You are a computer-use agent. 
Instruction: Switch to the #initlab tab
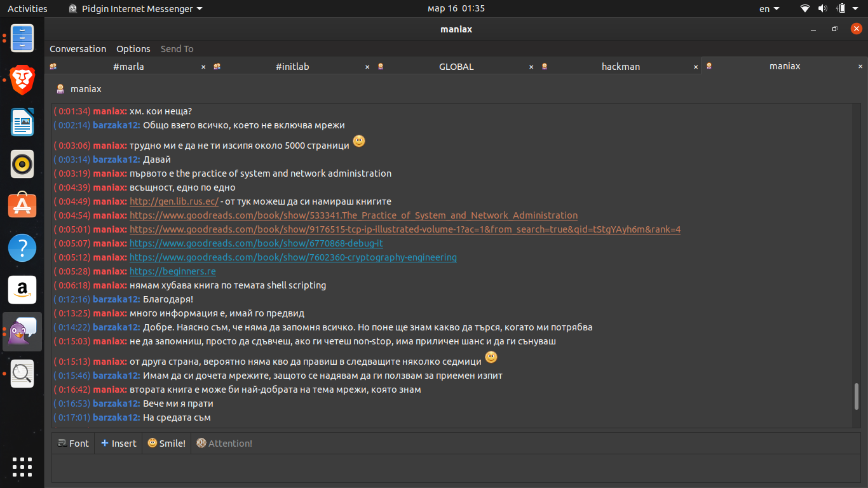coord(292,67)
